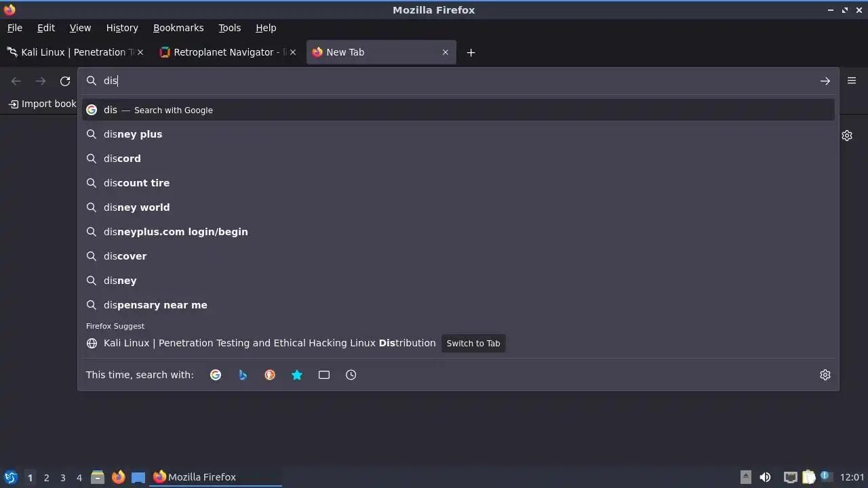This screenshot has width=868, height=488.
Task: Switch to the Kali Linux tab
Action: [x=76, y=52]
